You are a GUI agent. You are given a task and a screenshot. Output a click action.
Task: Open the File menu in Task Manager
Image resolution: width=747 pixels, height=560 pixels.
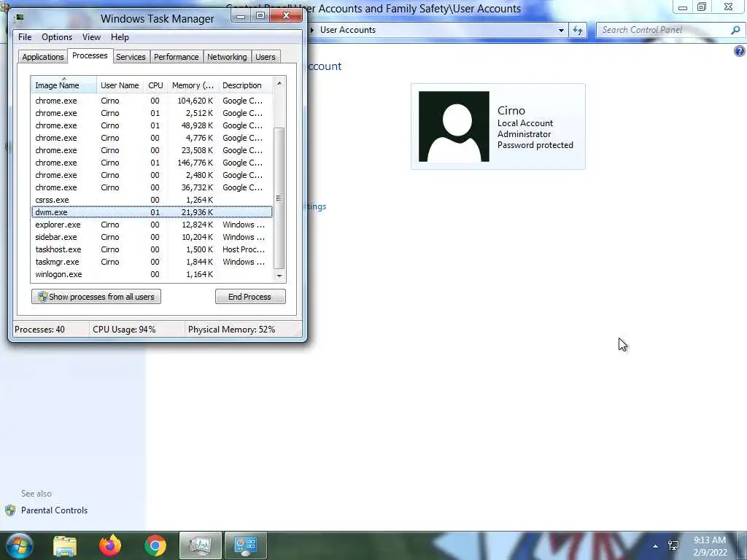click(25, 37)
